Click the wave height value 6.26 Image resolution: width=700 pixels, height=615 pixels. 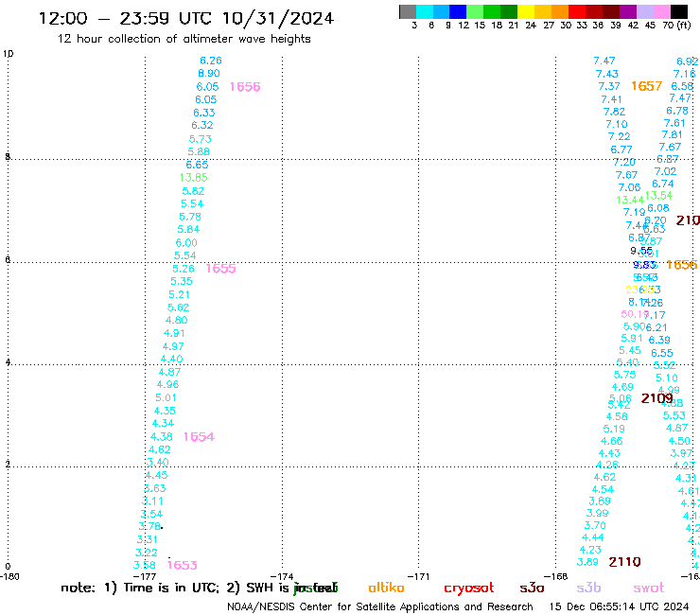(x=211, y=61)
